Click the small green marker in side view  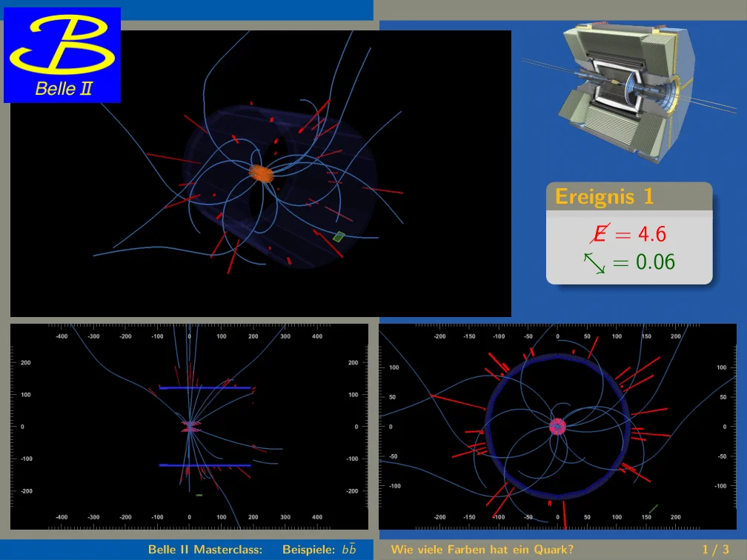point(199,495)
